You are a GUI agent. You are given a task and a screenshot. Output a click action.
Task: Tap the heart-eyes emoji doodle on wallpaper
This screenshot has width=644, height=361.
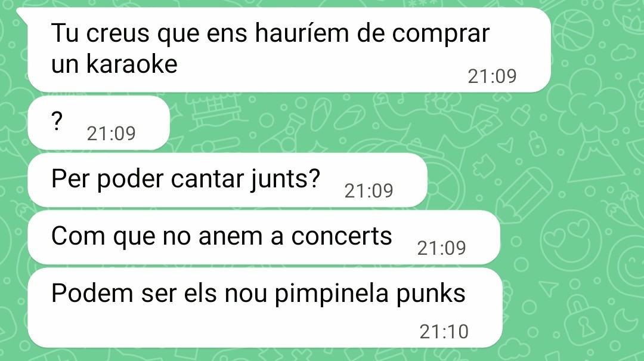(x=571, y=239)
